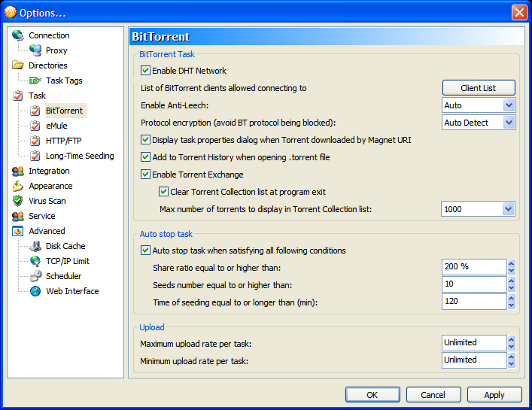The width and height of the screenshot is (532, 410).
Task: Click the TCP/IP Limit globe icon
Action: pyautogui.click(x=35, y=261)
